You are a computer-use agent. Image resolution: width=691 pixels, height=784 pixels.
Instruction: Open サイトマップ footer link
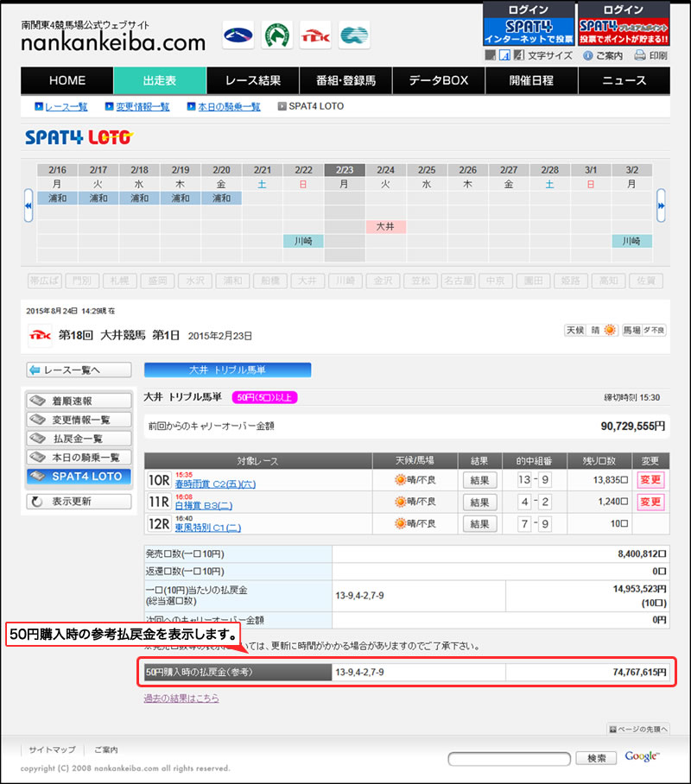pyautogui.click(x=52, y=749)
